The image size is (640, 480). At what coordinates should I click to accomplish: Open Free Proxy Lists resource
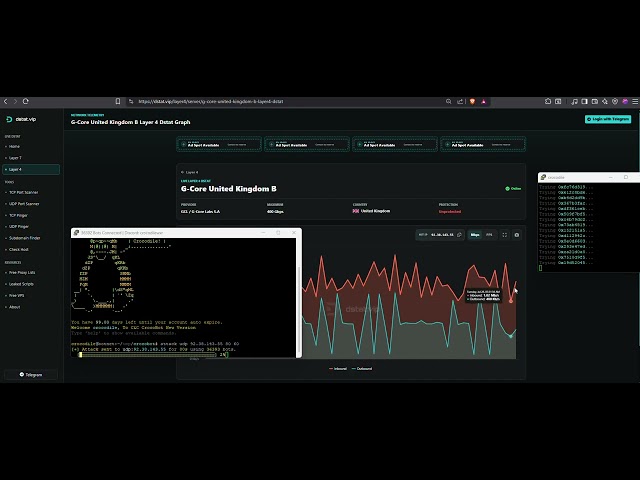tap(22, 272)
